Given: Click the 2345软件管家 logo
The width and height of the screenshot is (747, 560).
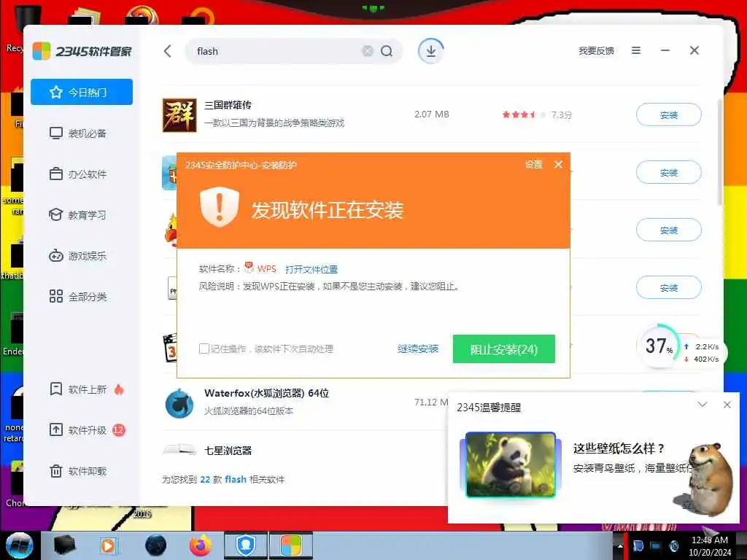Looking at the screenshot, I should click(82, 51).
